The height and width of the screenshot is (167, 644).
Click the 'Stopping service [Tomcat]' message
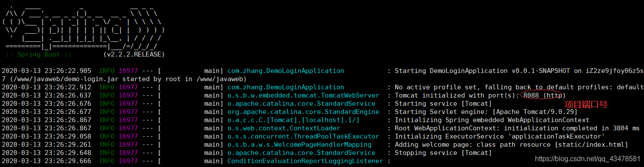[443, 153]
